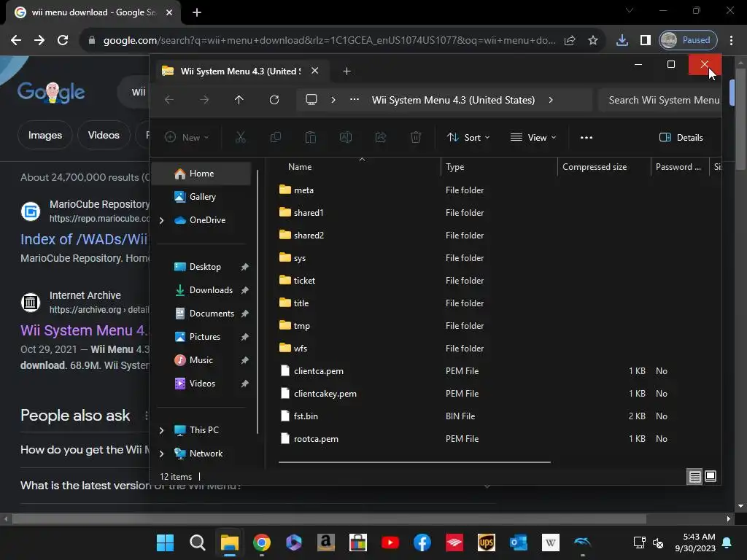Toggle the Details pane
Screen dimensions: 747x560
(681, 138)
